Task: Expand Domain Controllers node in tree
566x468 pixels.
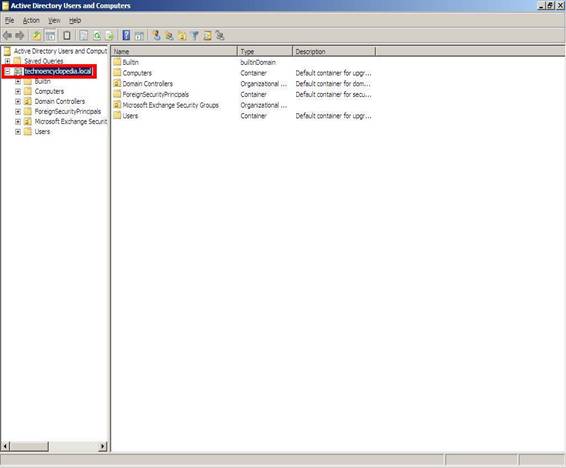Action: point(18,101)
